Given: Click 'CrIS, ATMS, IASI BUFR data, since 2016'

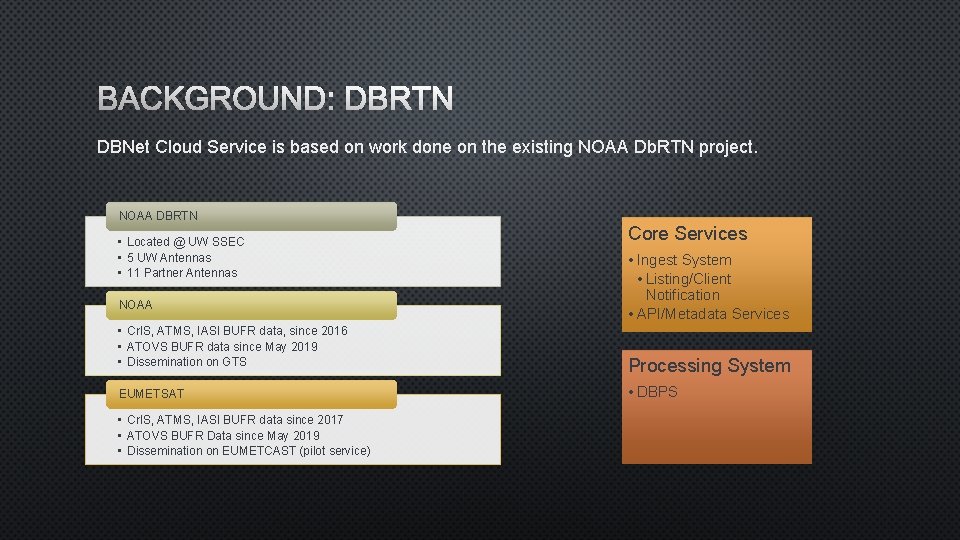Looking at the screenshot, I should click(x=237, y=331).
